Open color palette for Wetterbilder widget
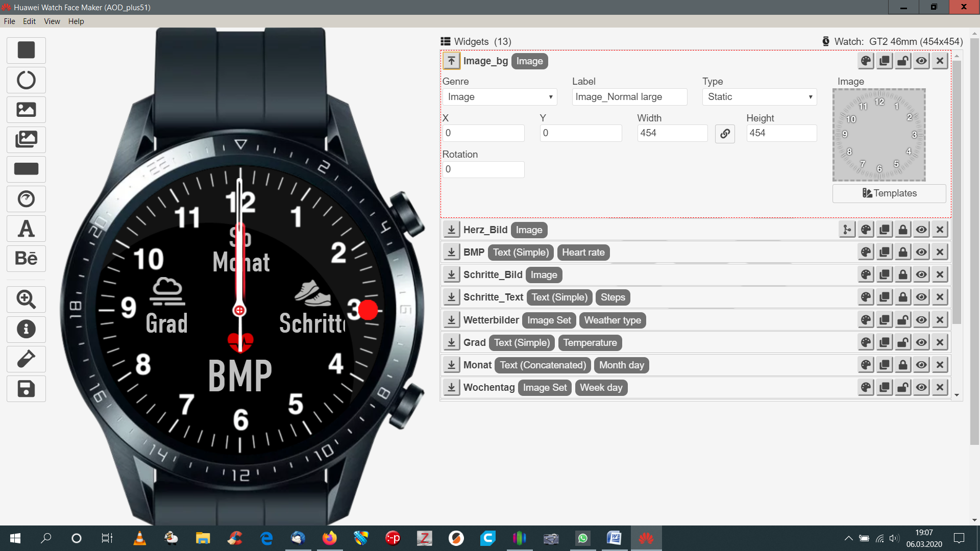The height and width of the screenshot is (551, 980). (866, 320)
